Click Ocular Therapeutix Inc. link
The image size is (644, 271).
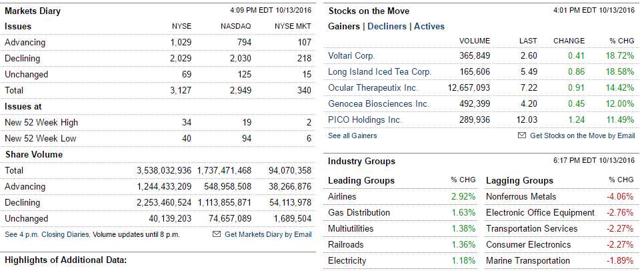pos(373,87)
